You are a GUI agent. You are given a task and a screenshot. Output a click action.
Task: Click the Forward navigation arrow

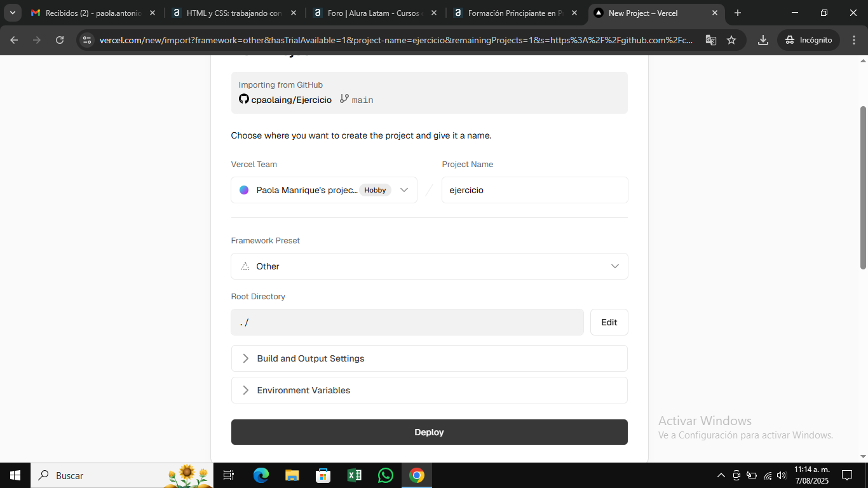37,40
